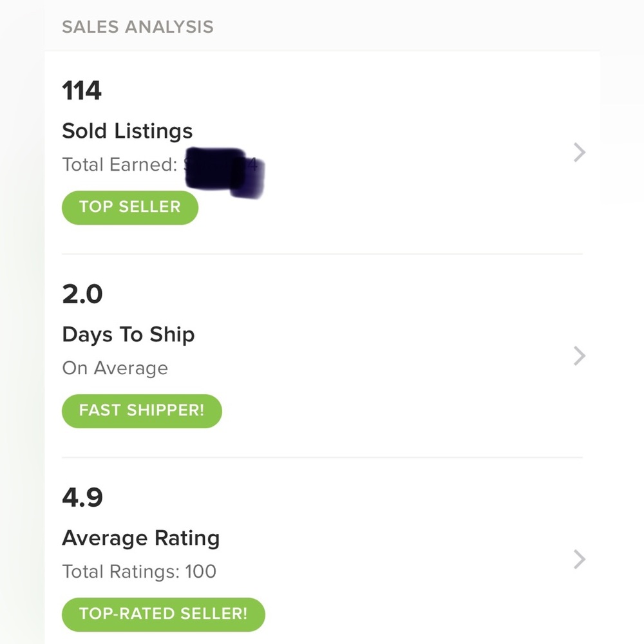Open Days To Ship details chevron

coord(580,355)
